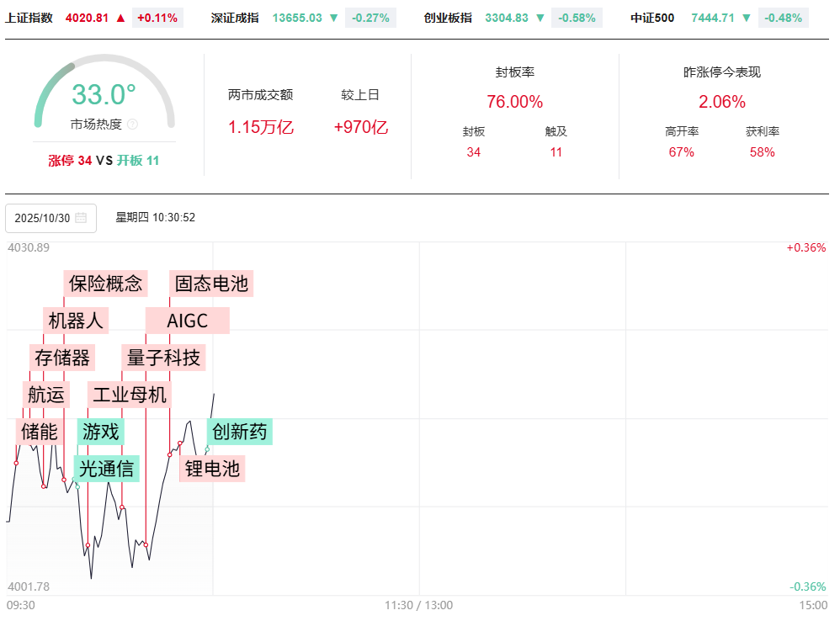Click the 涨停 34 count
This screenshot has width=840, height=621.
(x=70, y=160)
